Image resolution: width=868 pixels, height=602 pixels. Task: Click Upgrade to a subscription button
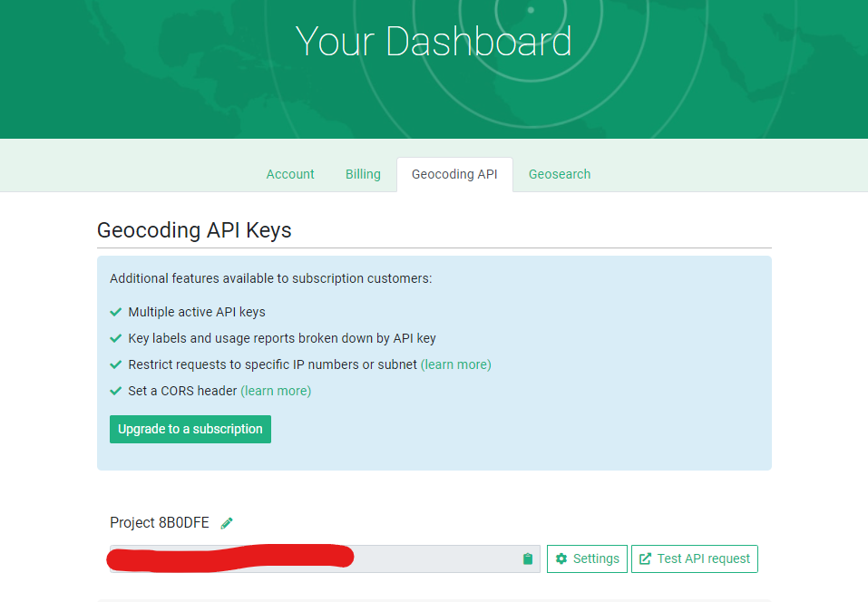190,430
